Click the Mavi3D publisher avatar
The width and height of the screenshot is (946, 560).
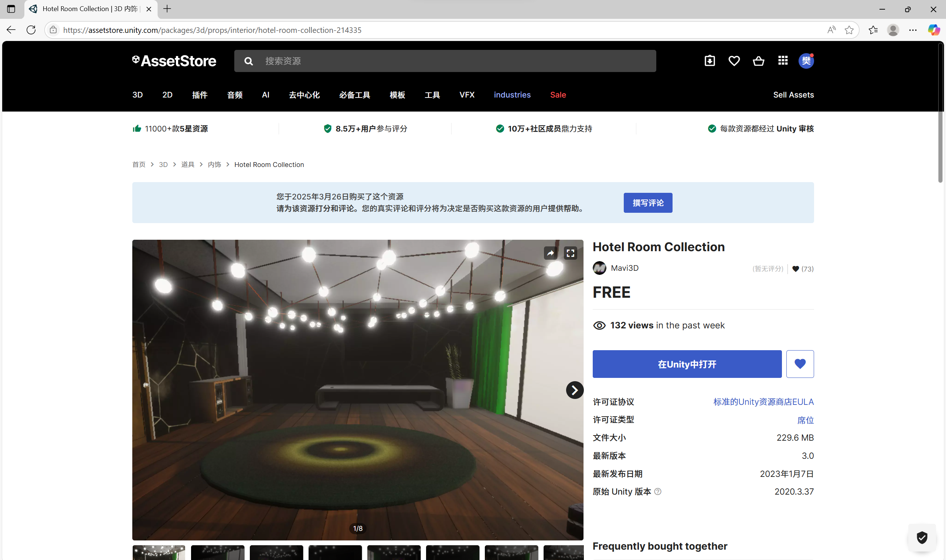(x=599, y=268)
